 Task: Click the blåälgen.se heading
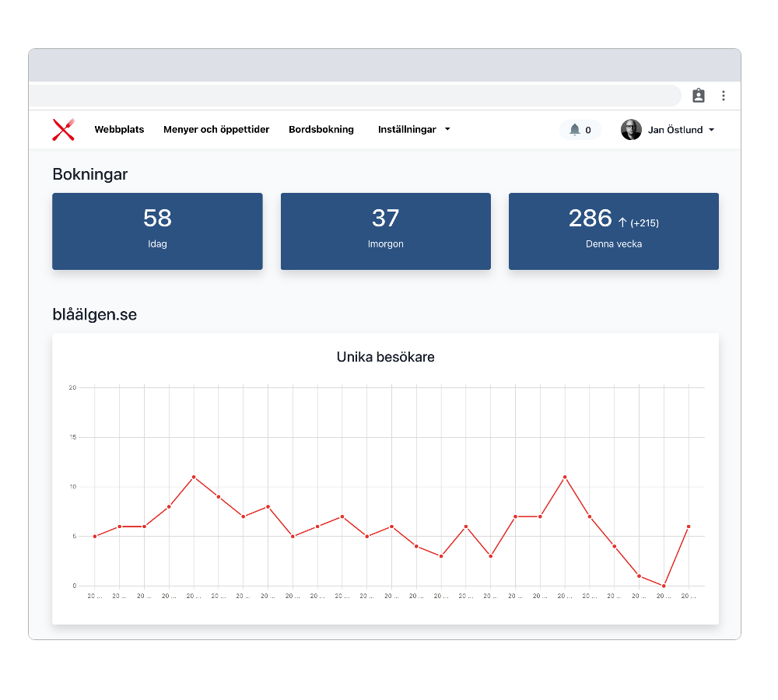pyautogui.click(x=95, y=314)
